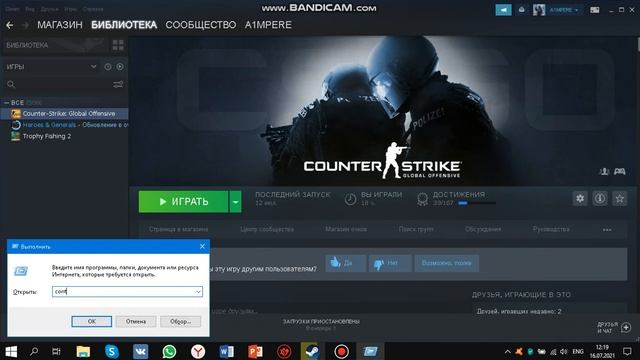640x360 pixels.
Task: Click the green ИГРАТЬ button
Action: (184, 202)
